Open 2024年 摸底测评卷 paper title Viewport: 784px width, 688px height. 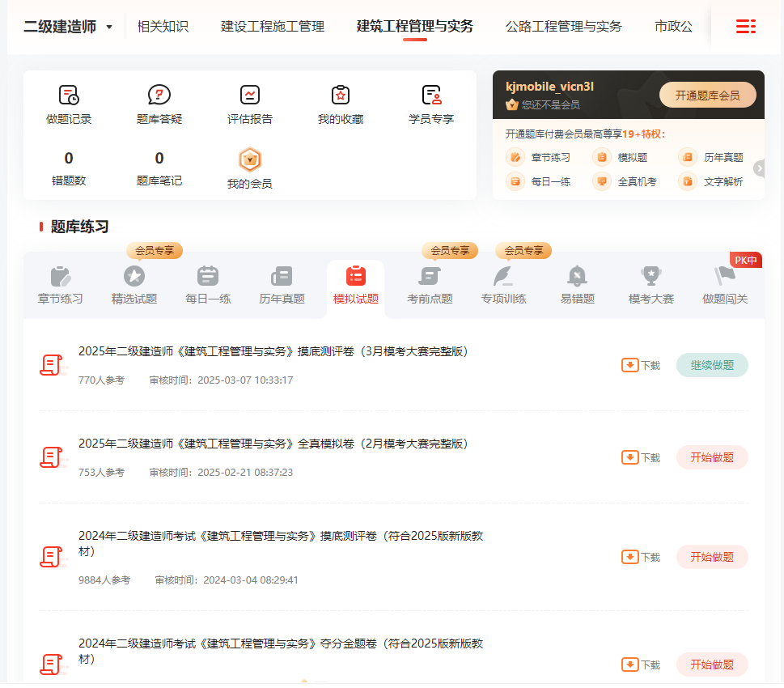(281, 543)
